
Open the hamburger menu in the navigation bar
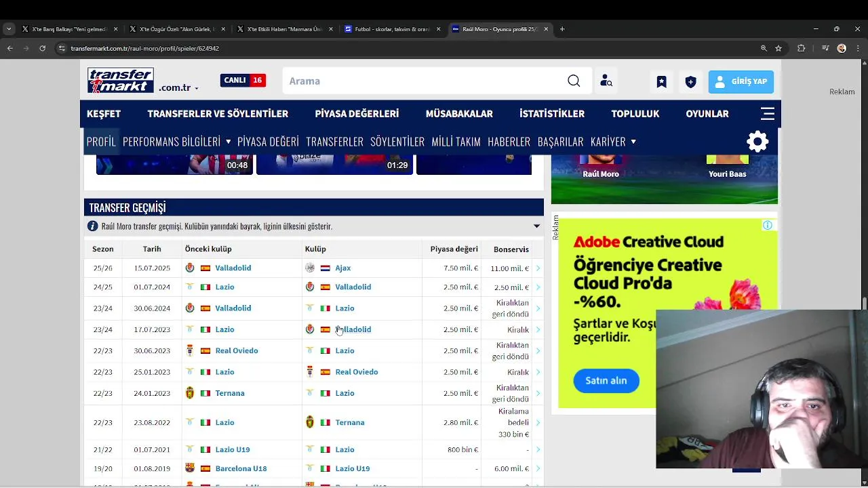pyautogui.click(x=768, y=113)
